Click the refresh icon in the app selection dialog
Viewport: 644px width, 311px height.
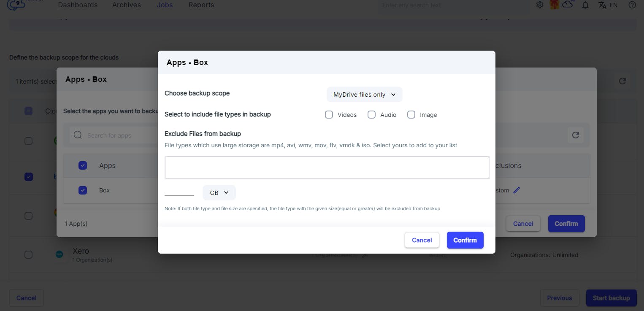(575, 135)
